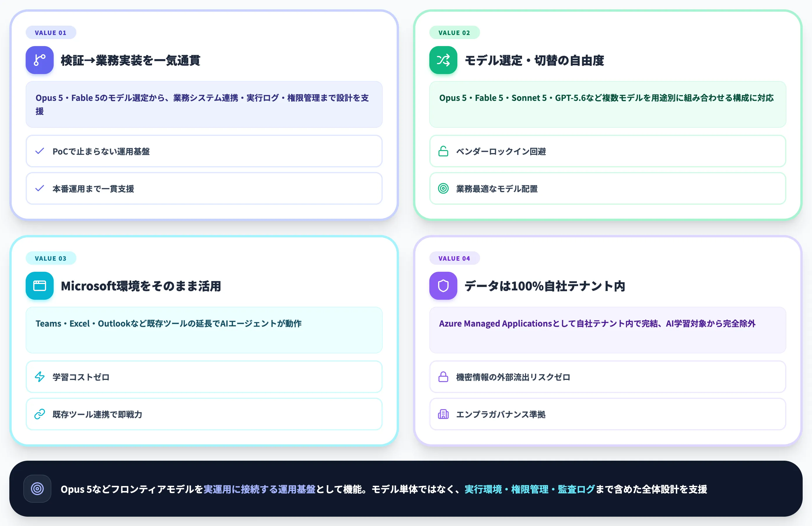
Task: Click the purple shield icon for データは100%
Action: click(x=443, y=286)
